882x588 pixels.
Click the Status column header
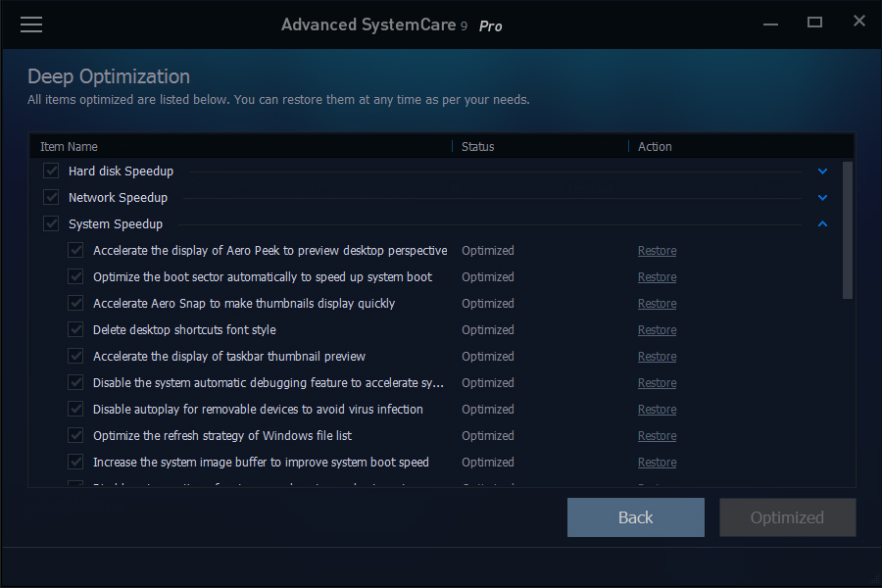coord(477,146)
